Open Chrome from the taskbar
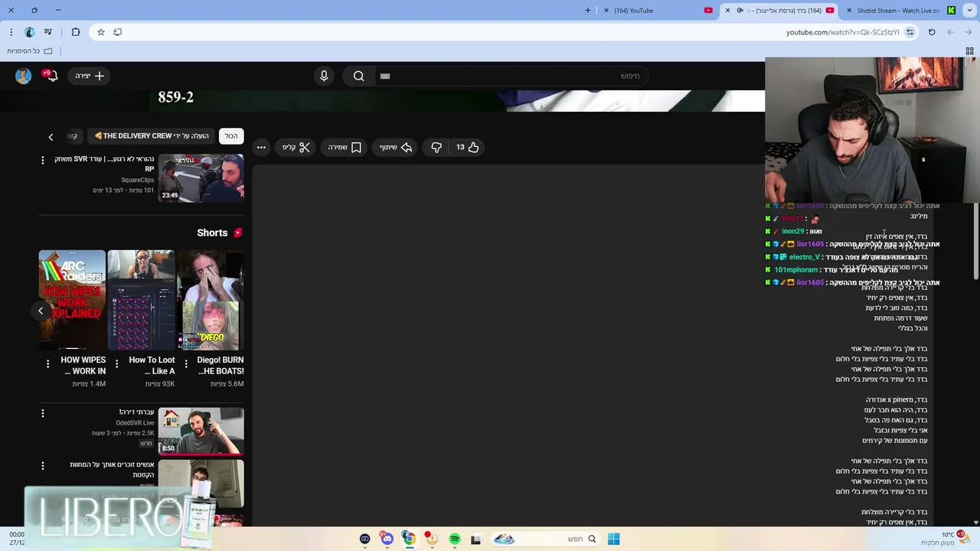This screenshot has width=980, height=551. point(410,539)
